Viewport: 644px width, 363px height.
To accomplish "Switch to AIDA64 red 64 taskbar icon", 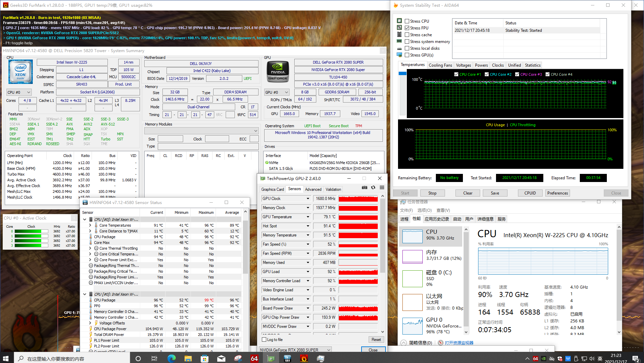I will (x=254, y=359).
